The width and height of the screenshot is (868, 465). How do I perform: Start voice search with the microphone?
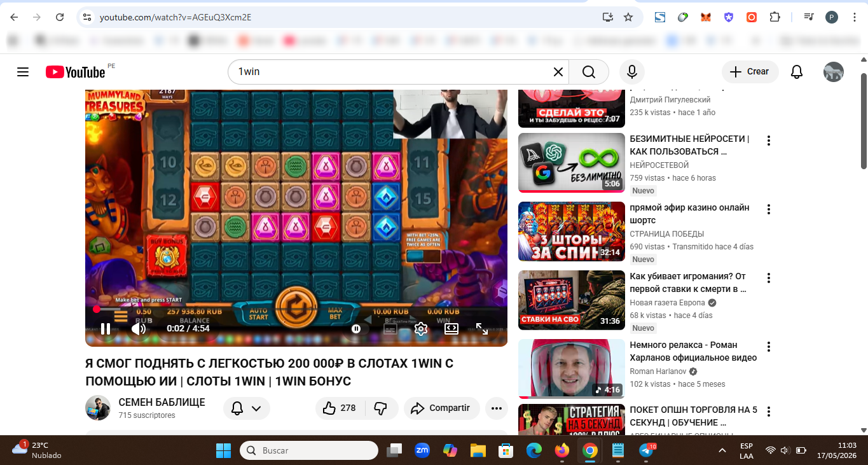632,72
